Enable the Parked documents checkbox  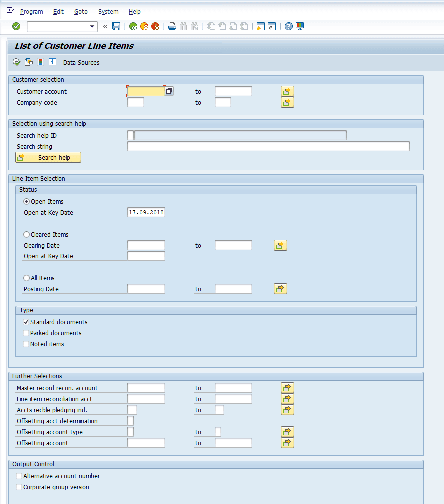pyautogui.click(x=26, y=333)
